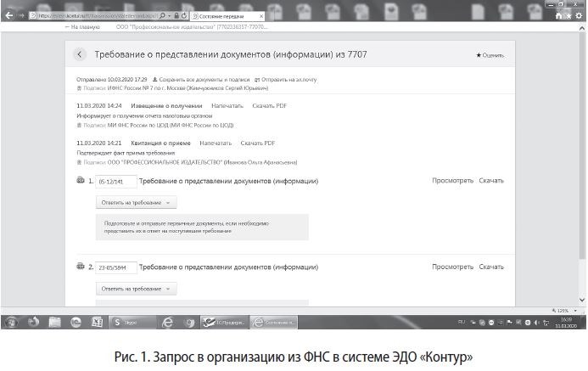Click the RU language indicator in tray
Image resolution: width=588 pixels, height=371 pixels.
462,323
